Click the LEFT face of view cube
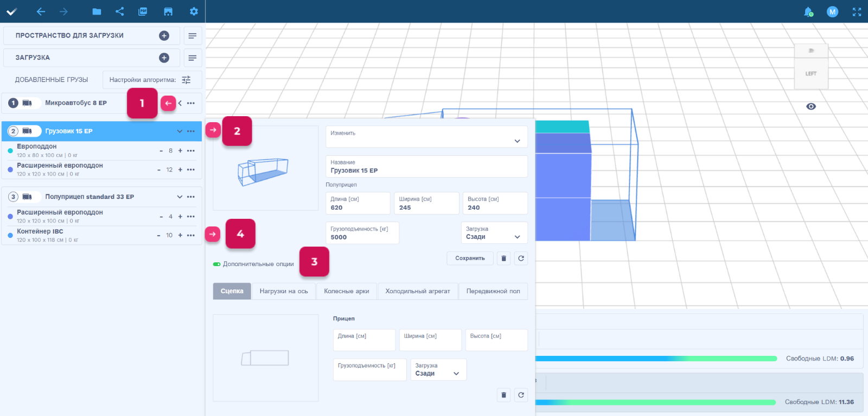 coord(811,74)
